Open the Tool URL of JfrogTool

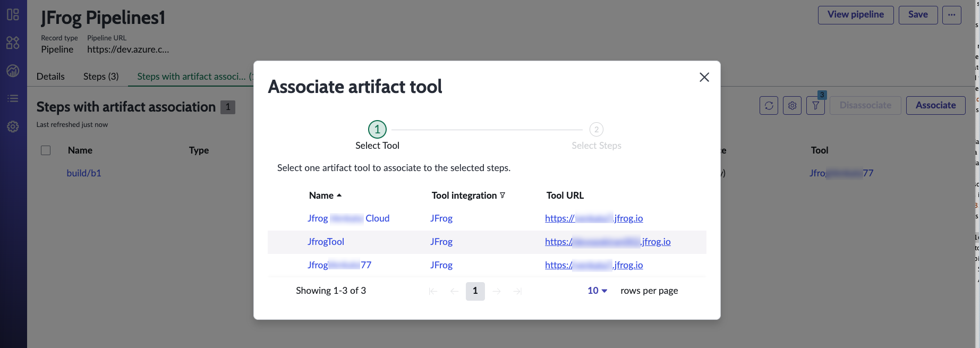click(x=608, y=242)
